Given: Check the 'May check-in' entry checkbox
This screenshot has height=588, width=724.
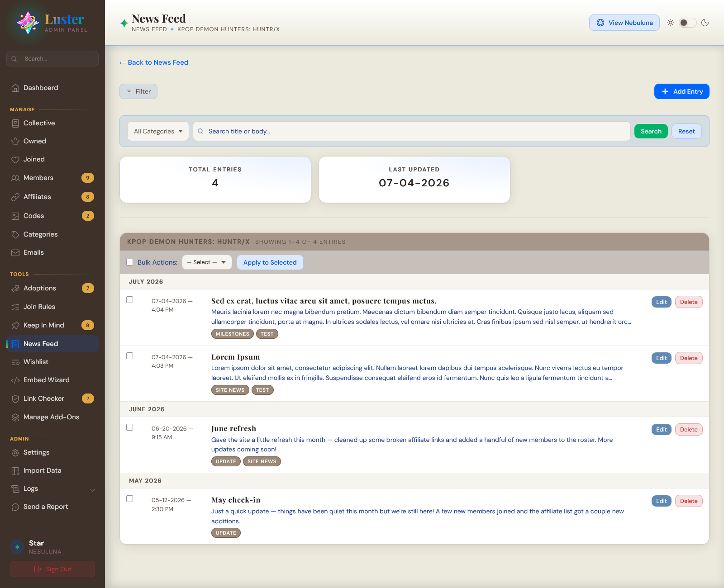Looking at the screenshot, I should point(130,499).
